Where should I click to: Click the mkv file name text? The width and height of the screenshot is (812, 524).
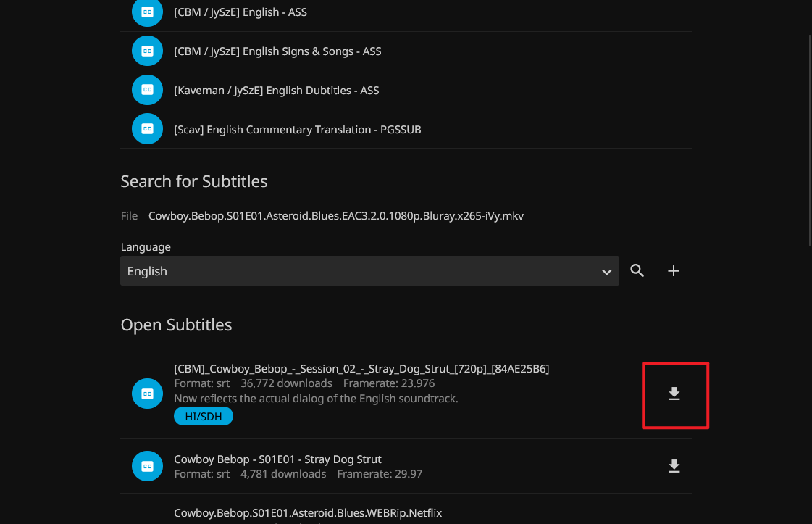pos(335,216)
